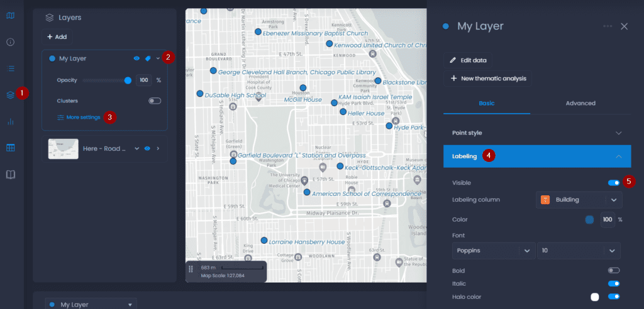This screenshot has height=309, width=644.
Task: Click the Ebenezer Missionary Baptist Church point
Action: click(x=258, y=31)
